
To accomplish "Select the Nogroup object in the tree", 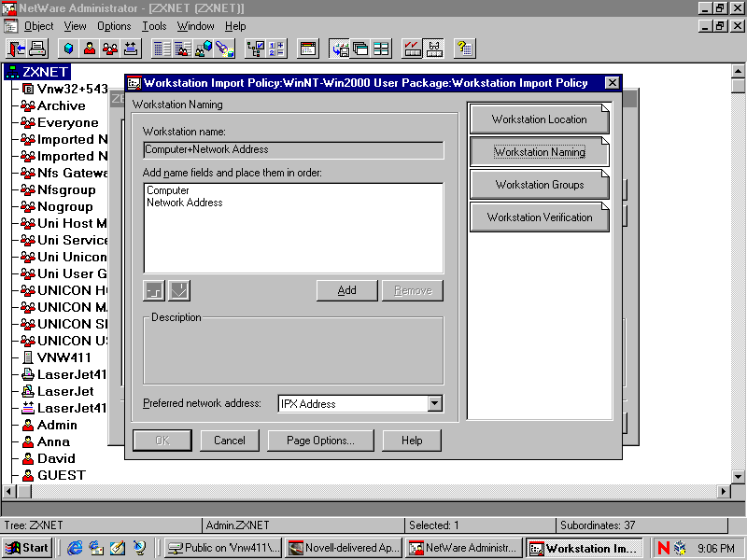I will point(64,206).
